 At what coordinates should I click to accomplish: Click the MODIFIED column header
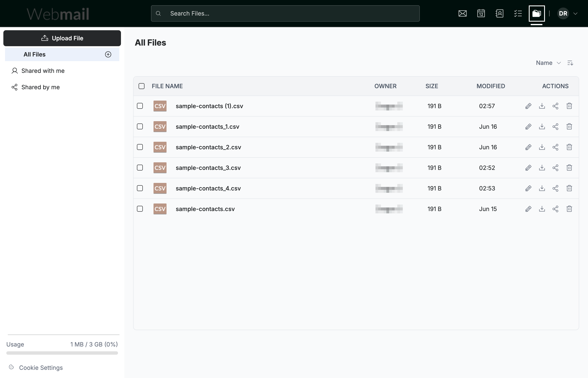491,86
